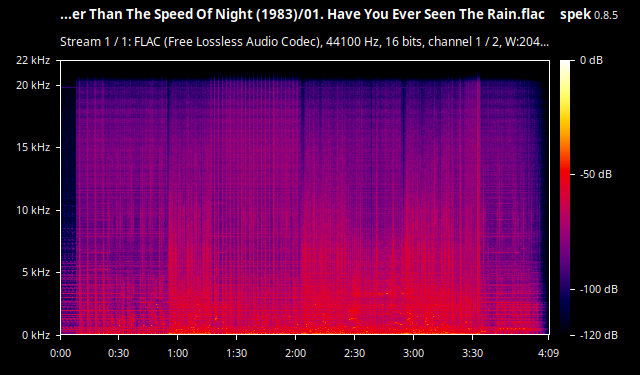Click the '2:00' time axis label
Image resolution: width=640 pixels, height=375 pixels.
[x=296, y=353]
